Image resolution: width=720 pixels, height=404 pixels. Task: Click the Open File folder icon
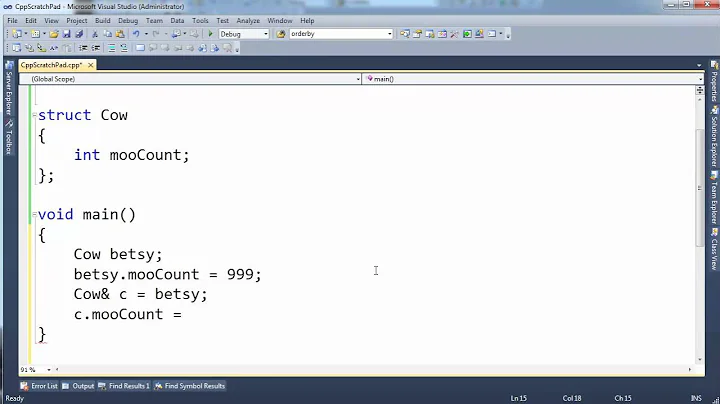54,34
